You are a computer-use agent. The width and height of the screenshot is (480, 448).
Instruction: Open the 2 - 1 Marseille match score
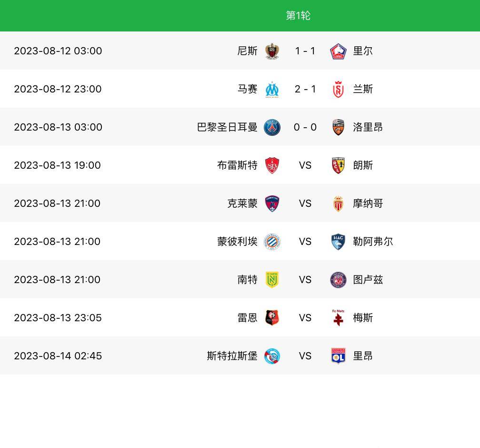(305, 89)
